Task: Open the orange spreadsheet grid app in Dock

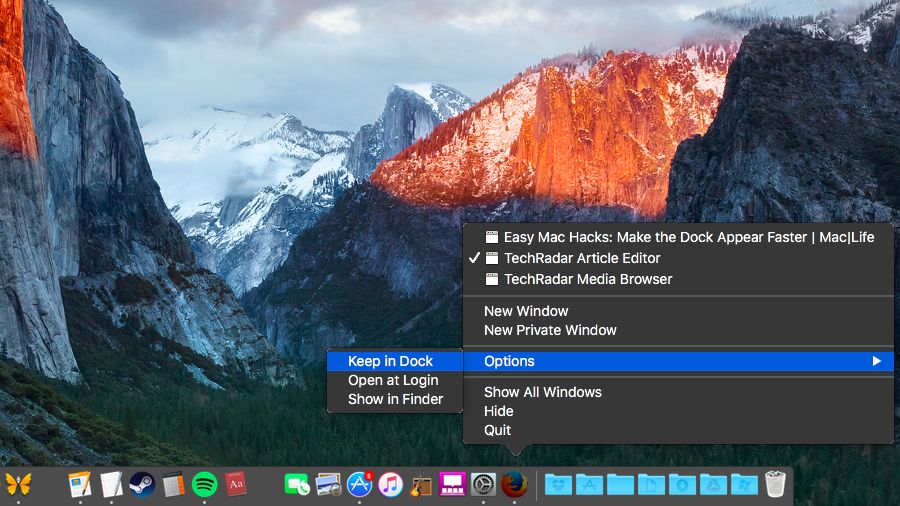Action: [x=173, y=485]
